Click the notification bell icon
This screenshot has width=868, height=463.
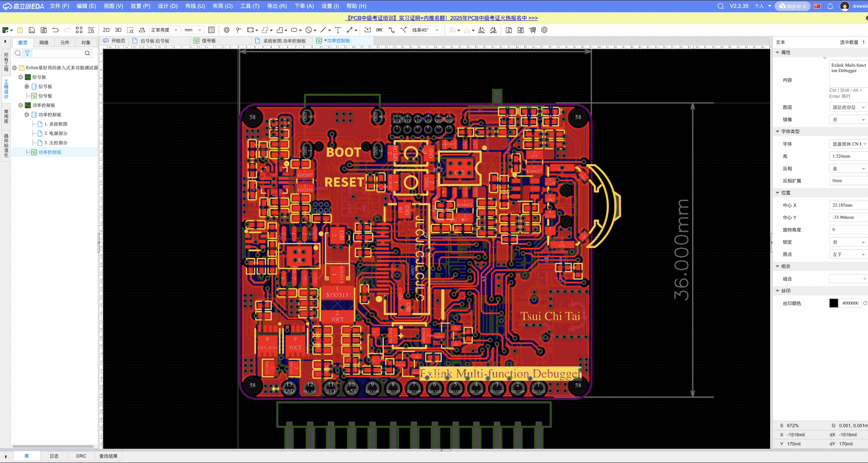coord(830,6)
